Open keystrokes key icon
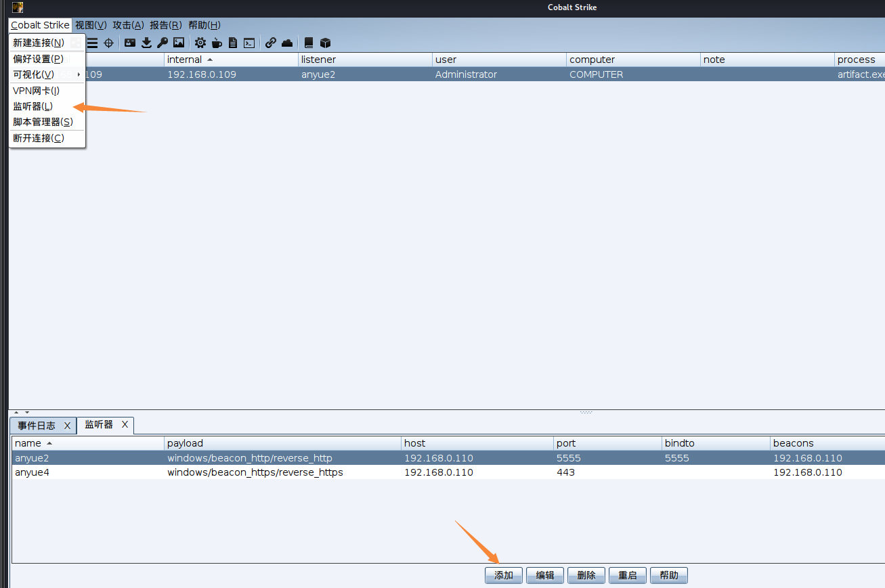The width and height of the screenshot is (885, 588). click(x=163, y=43)
